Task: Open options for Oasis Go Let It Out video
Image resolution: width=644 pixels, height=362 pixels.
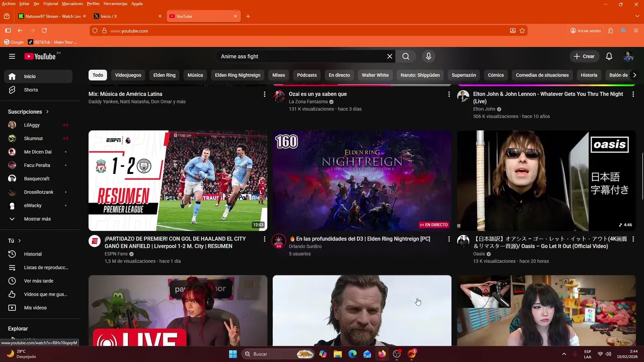Action: pyautogui.click(x=633, y=239)
